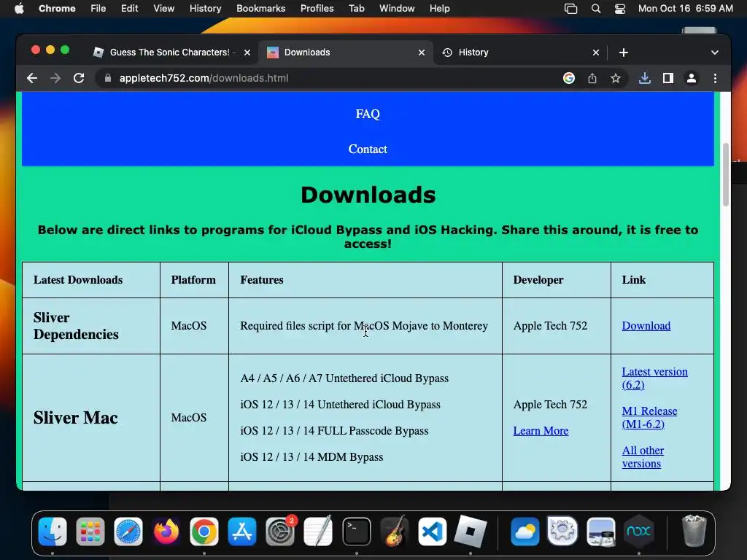Click the date and time clock
The width and height of the screenshot is (747, 560).
[685, 9]
